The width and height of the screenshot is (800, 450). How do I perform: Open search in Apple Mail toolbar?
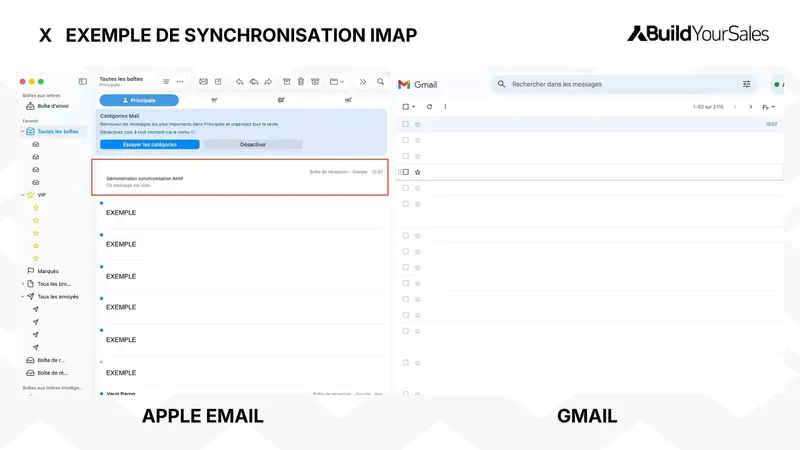(x=381, y=82)
